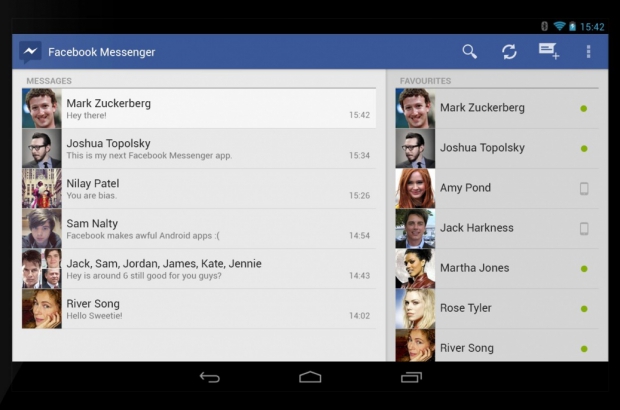620x410 pixels.
Task: Select the 'You are bias.' message preview
Action: (x=91, y=195)
